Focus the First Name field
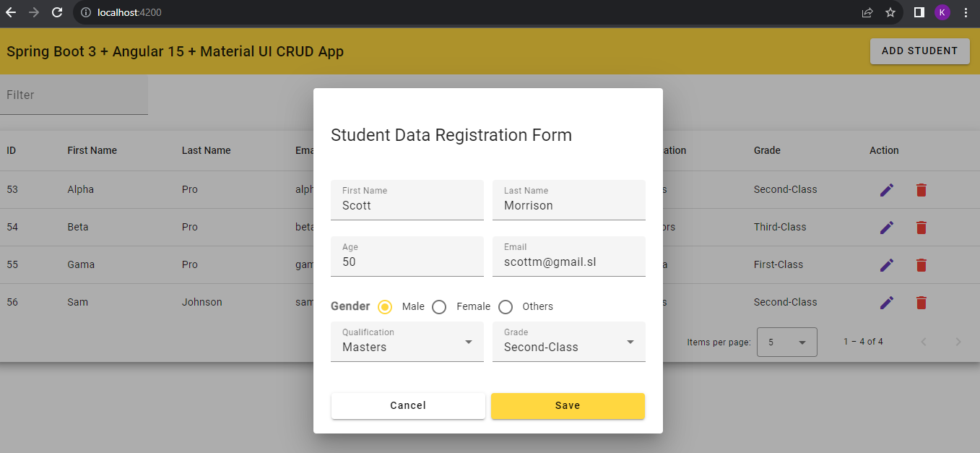This screenshot has height=453, width=980. point(407,205)
